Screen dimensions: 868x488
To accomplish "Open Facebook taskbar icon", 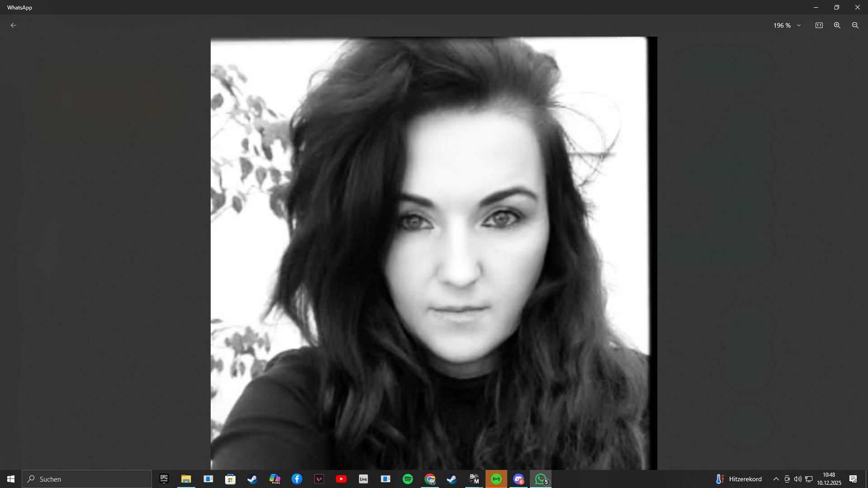I will click(x=297, y=479).
